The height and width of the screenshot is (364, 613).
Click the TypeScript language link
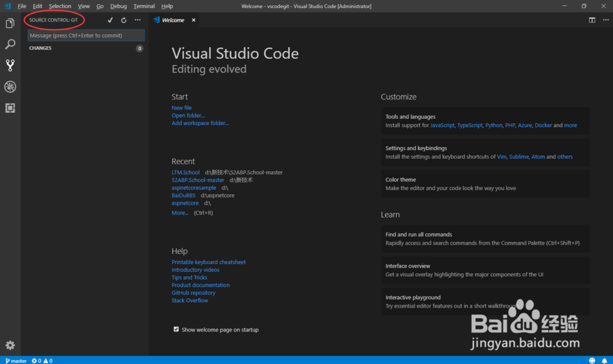click(x=470, y=125)
